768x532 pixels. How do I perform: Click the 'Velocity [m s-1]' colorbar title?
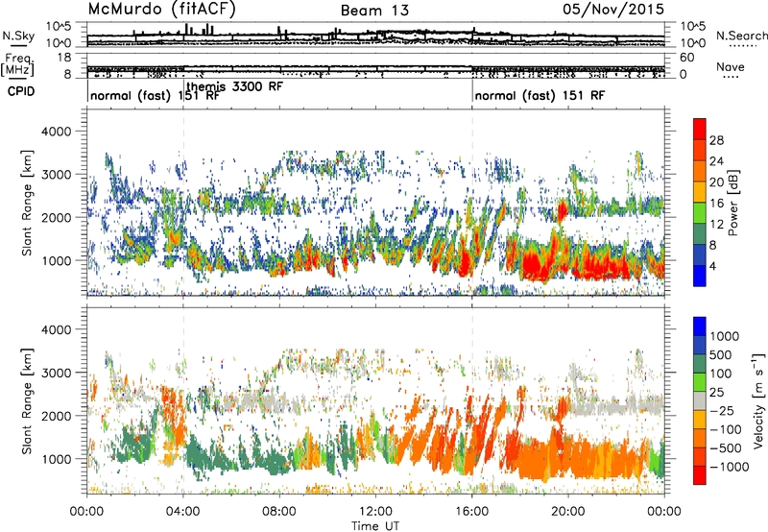coord(758,400)
